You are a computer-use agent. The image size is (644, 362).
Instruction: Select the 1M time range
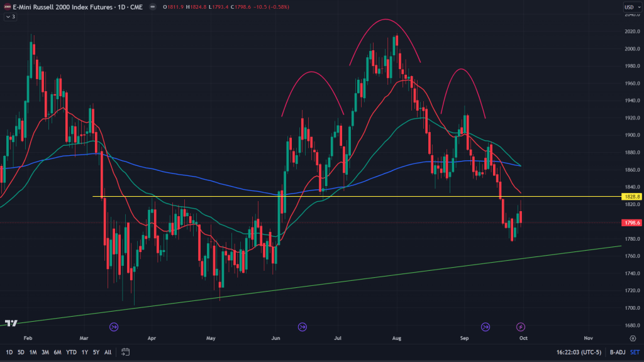[x=33, y=351]
